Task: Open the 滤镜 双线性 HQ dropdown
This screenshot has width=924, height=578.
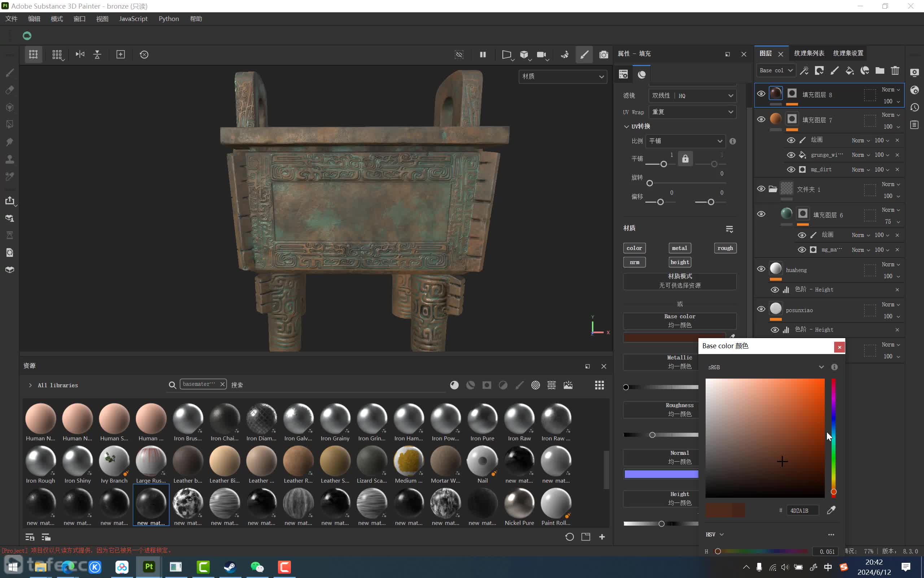Action: coord(692,96)
